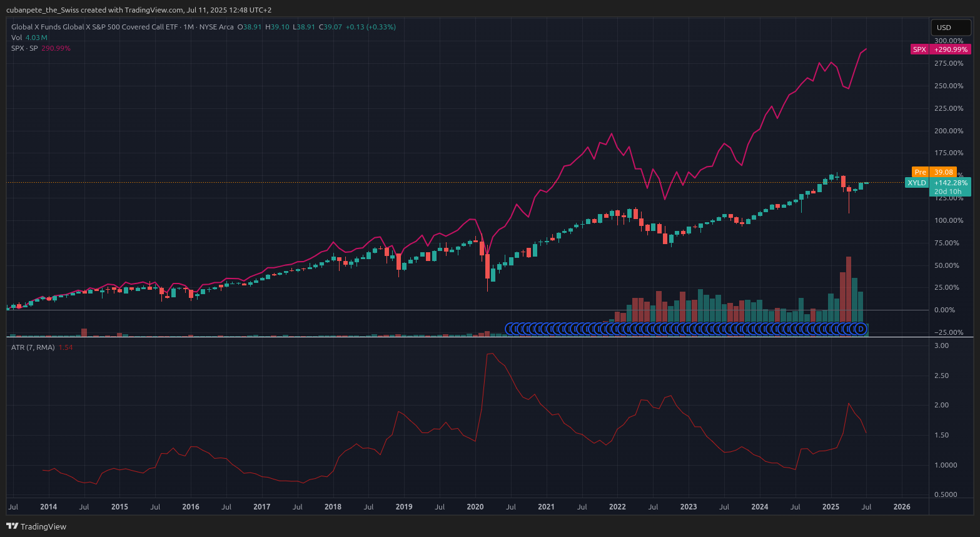Click the teal XYLD ticker label
Viewport: 980px width, 537px height.
[x=917, y=183]
